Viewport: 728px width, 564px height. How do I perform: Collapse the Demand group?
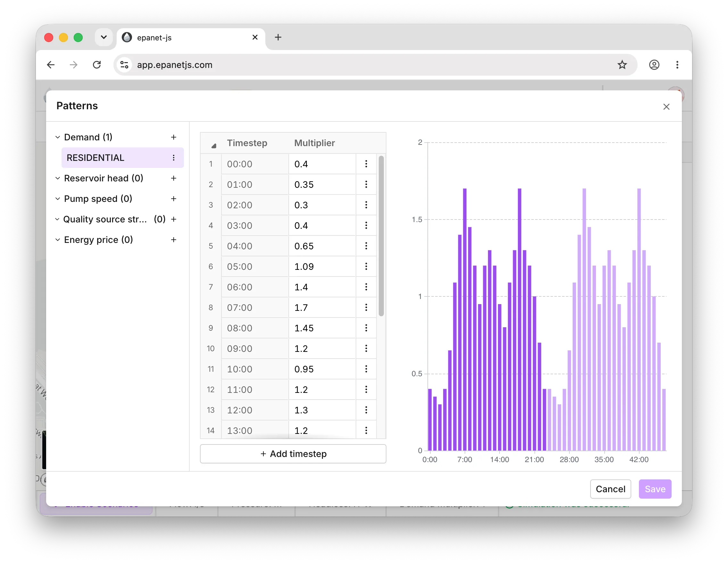tap(58, 137)
